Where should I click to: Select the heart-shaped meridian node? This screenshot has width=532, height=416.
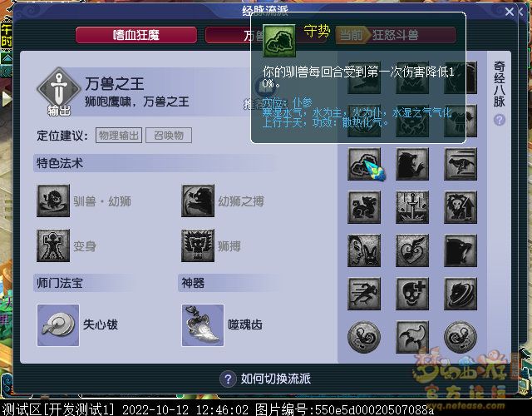[412, 250]
